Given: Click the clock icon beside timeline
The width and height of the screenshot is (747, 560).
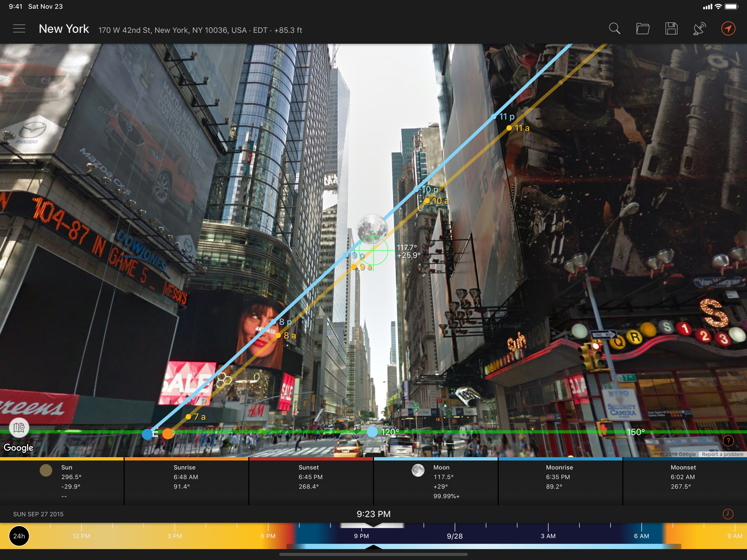Looking at the screenshot, I should 728,514.
